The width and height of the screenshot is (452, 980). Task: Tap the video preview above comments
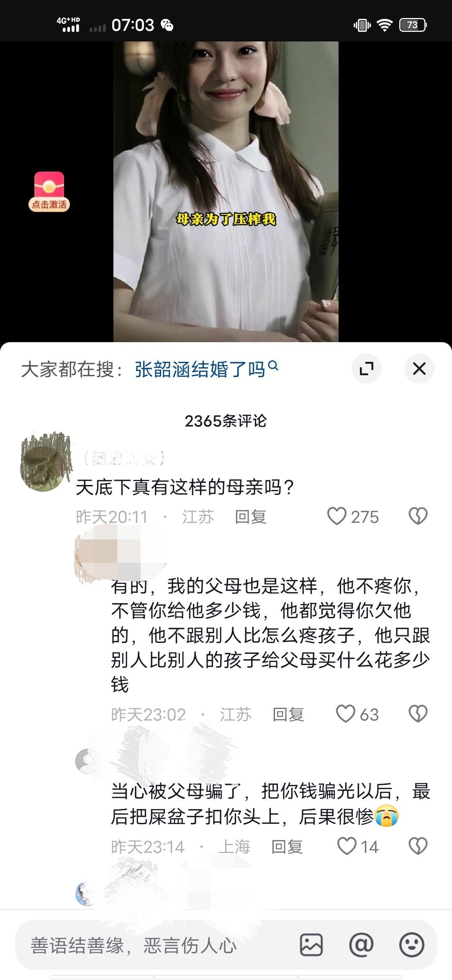[x=226, y=191]
